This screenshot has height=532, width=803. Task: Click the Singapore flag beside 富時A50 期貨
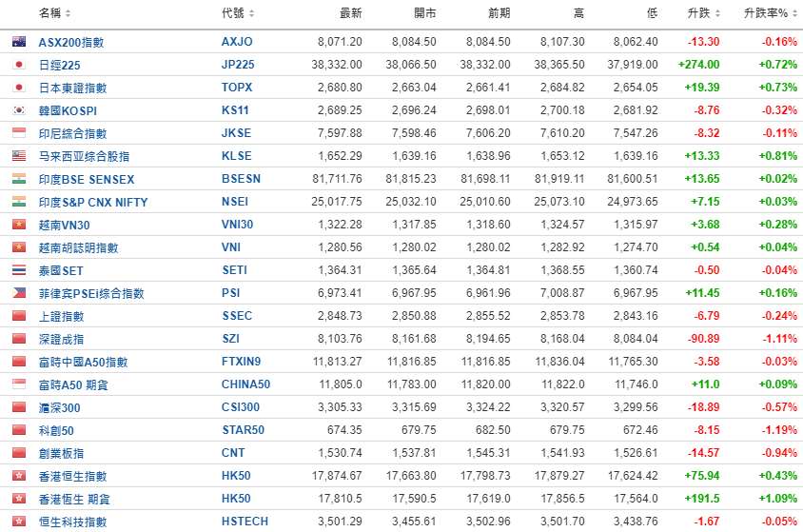18,384
